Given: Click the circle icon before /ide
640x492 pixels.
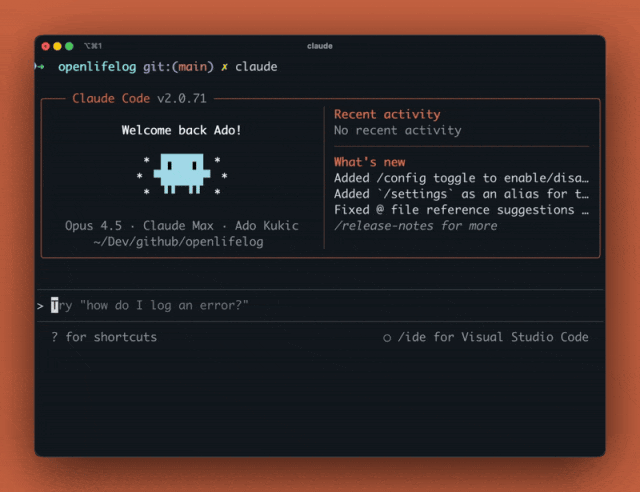Looking at the screenshot, I should click(387, 338).
